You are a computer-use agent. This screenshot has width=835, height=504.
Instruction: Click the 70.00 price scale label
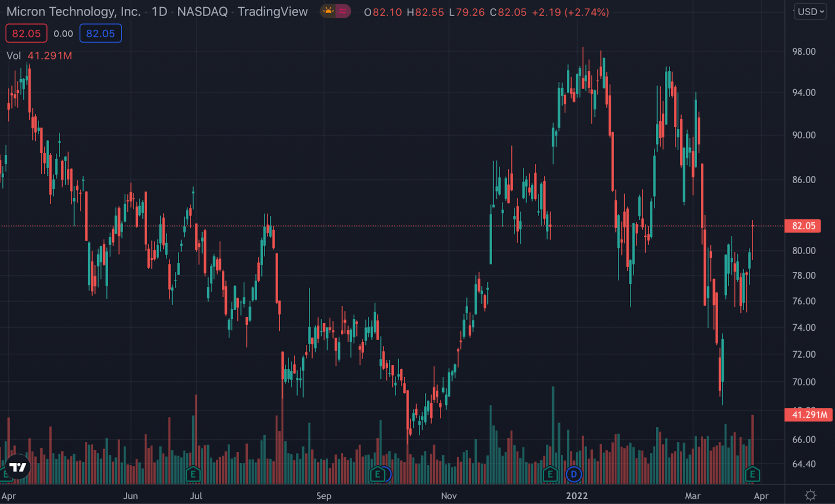(x=804, y=382)
